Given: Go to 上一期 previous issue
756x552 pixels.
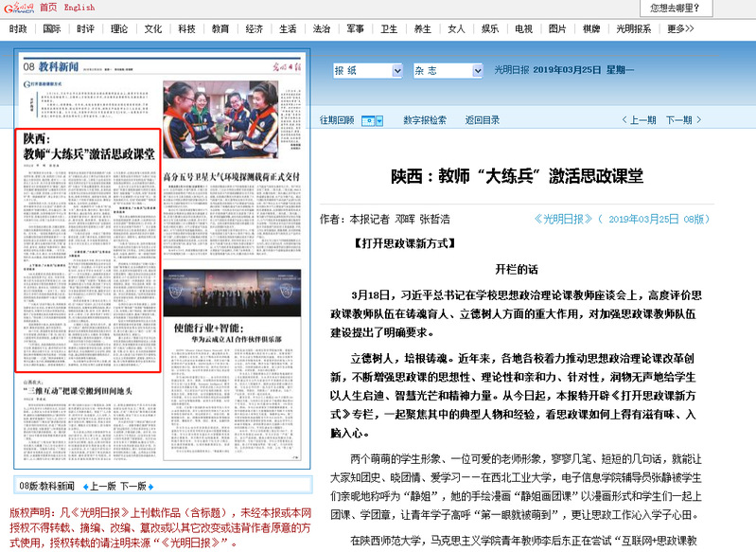Looking at the screenshot, I should [638, 120].
